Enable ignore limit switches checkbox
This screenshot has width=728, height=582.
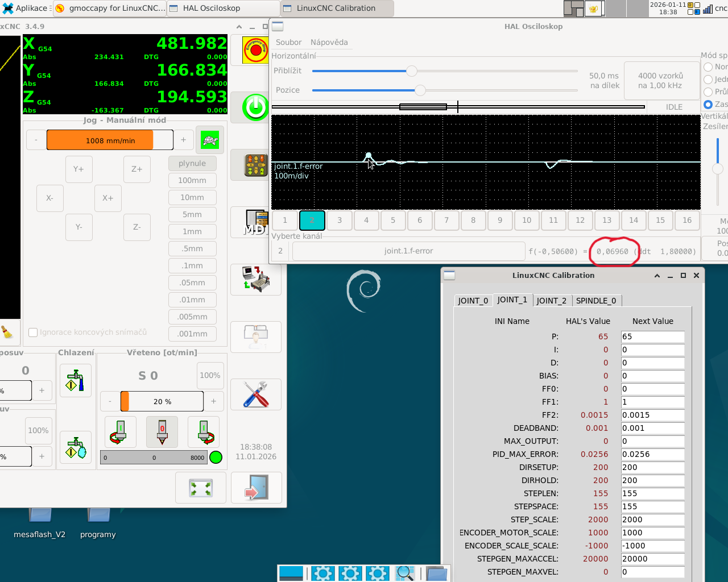34,332
